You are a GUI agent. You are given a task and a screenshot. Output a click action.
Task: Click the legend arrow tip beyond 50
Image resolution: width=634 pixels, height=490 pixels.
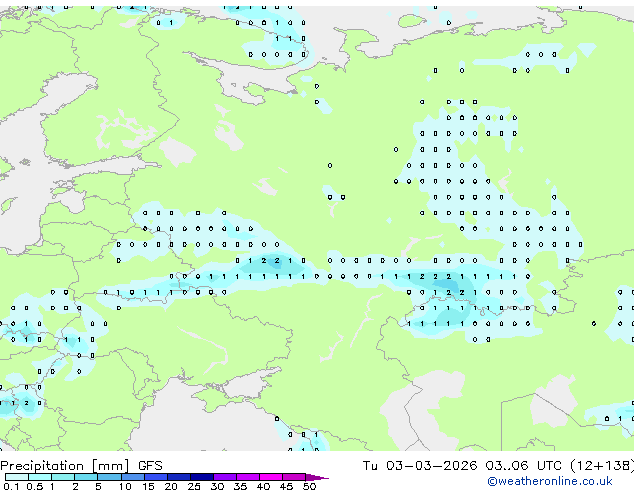(317, 477)
